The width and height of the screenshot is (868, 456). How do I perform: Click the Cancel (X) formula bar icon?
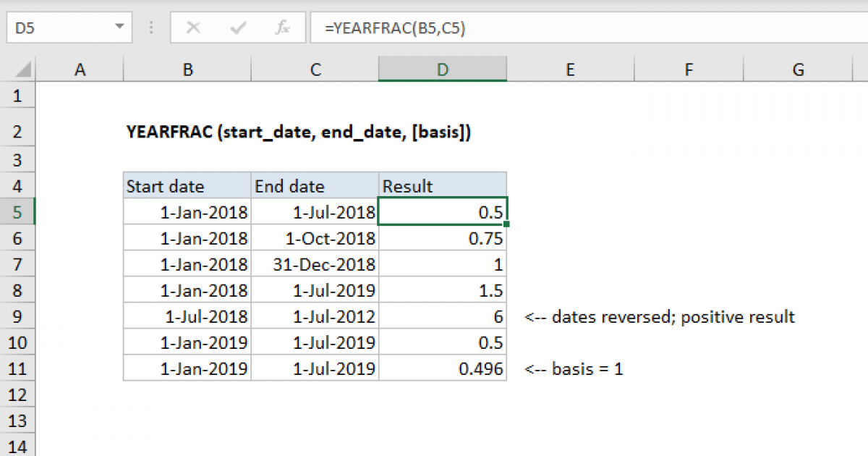193,28
